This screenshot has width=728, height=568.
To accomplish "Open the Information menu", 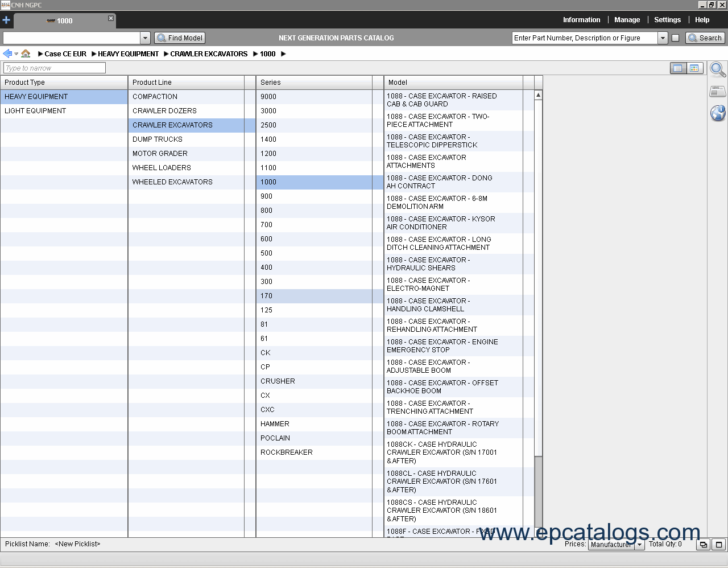I will coord(581,20).
